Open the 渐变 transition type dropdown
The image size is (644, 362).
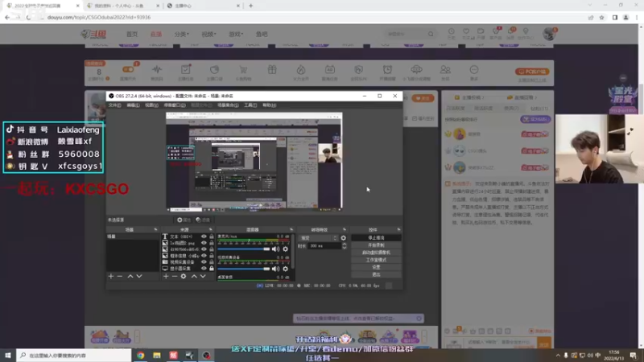(x=319, y=238)
